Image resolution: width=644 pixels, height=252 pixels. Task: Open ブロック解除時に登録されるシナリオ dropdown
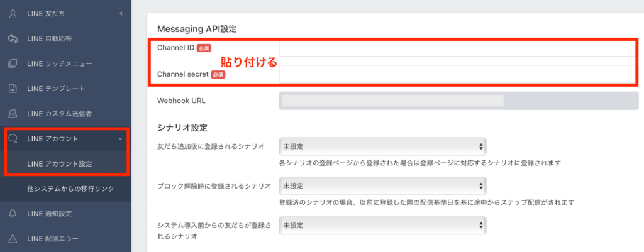tap(382, 185)
